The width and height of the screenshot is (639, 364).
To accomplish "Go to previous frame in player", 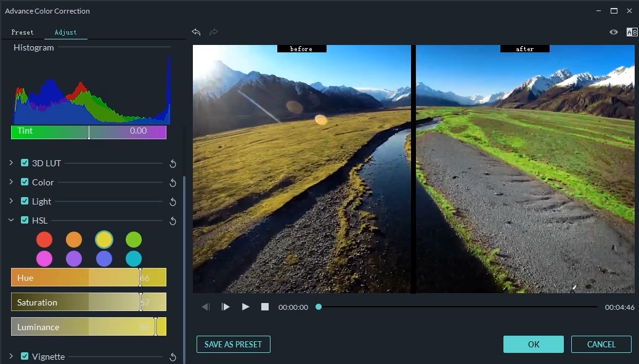I will pyautogui.click(x=206, y=307).
